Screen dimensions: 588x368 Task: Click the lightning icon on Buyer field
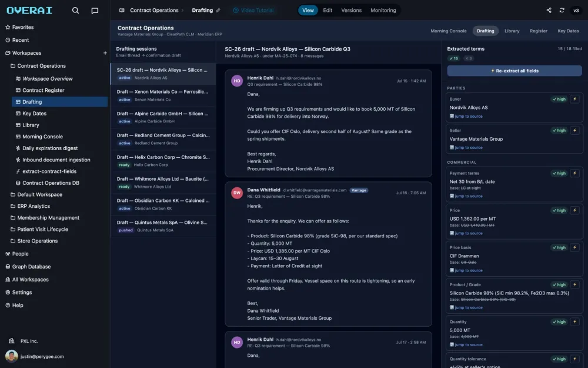(x=574, y=99)
